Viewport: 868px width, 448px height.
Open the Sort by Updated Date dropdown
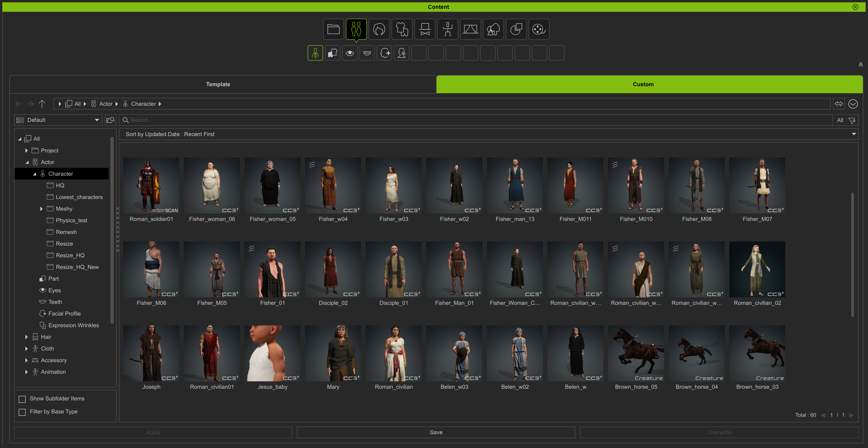click(489, 134)
